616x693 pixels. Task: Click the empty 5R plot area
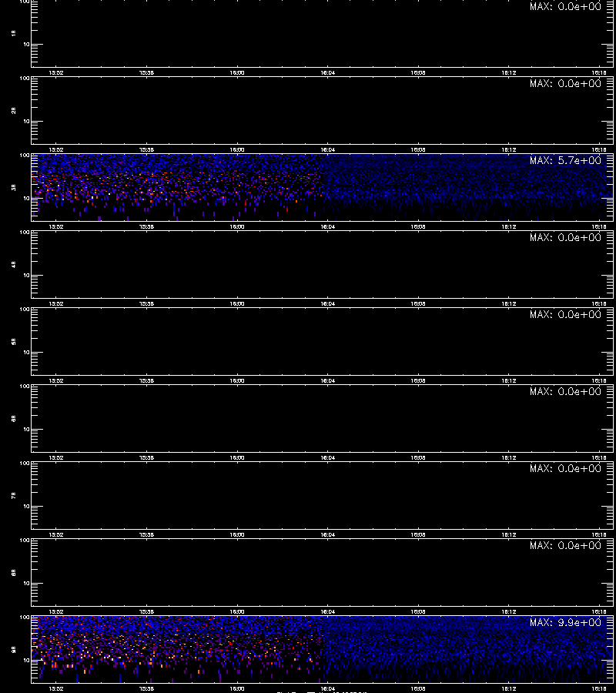[322, 341]
